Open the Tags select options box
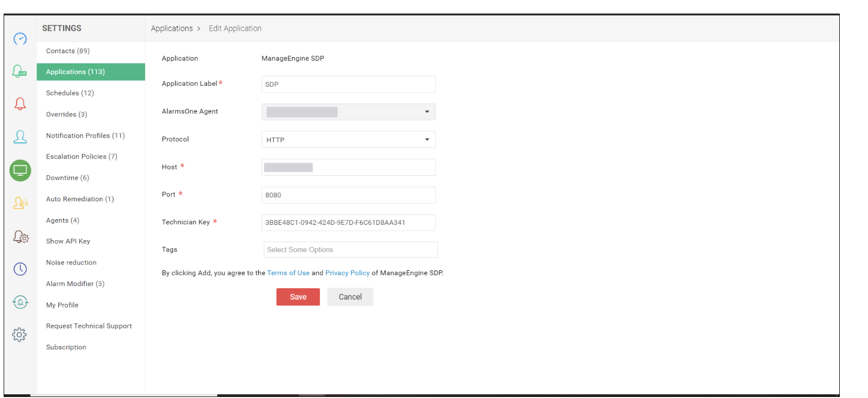This screenshot has width=868, height=398. click(x=350, y=250)
